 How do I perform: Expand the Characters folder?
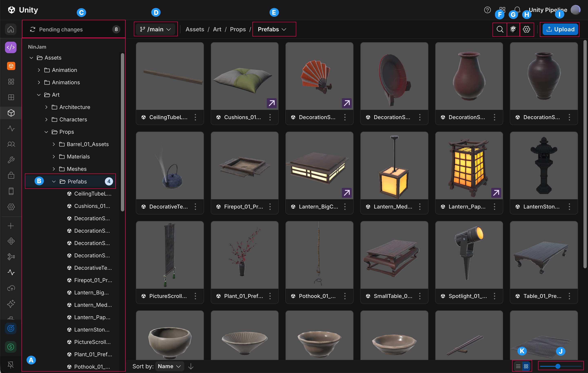tap(46, 119)
